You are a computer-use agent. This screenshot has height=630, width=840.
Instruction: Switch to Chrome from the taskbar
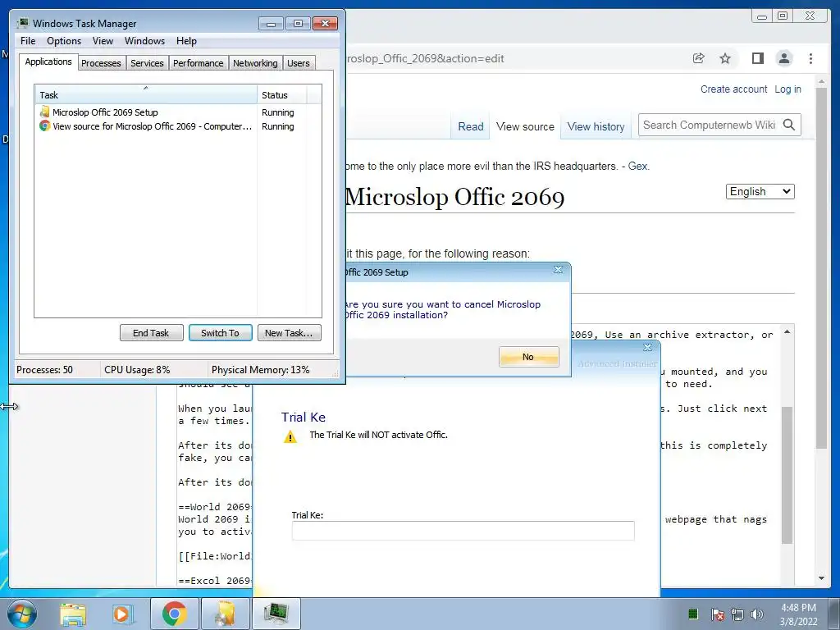(174, 614)
